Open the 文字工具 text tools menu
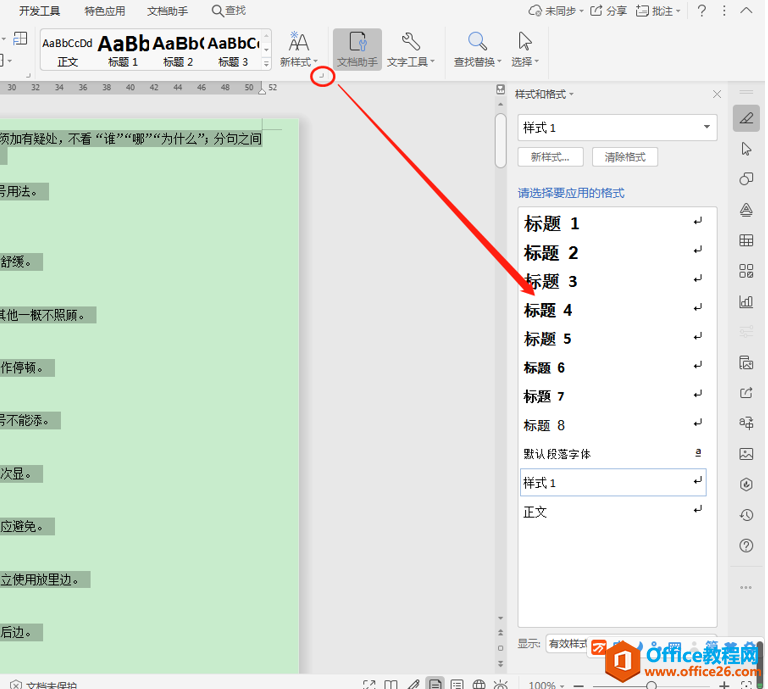This screenshot has width=768, height=689. click(410, 49)
